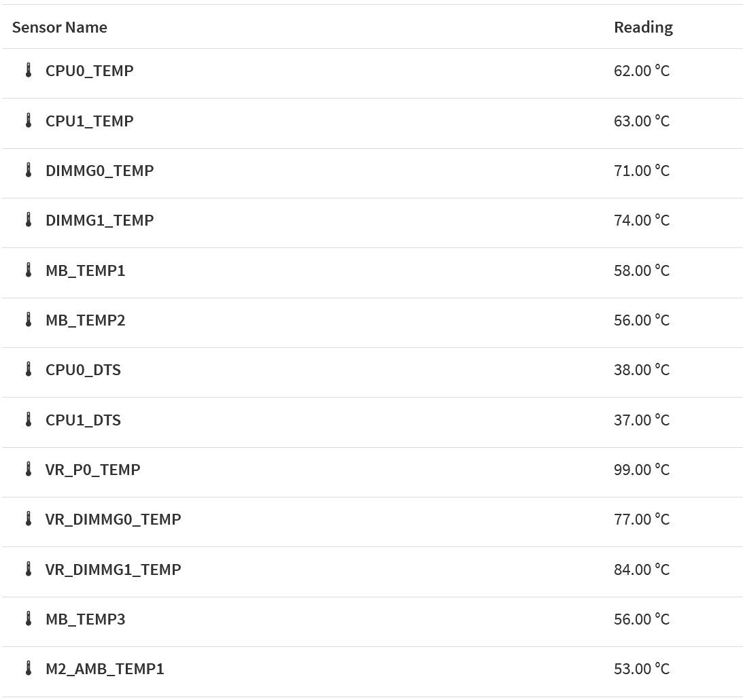The image size is (743, 700).
Task: Click thermometer icon beside DIMMG1_TEMP
Action: point(29,220)
